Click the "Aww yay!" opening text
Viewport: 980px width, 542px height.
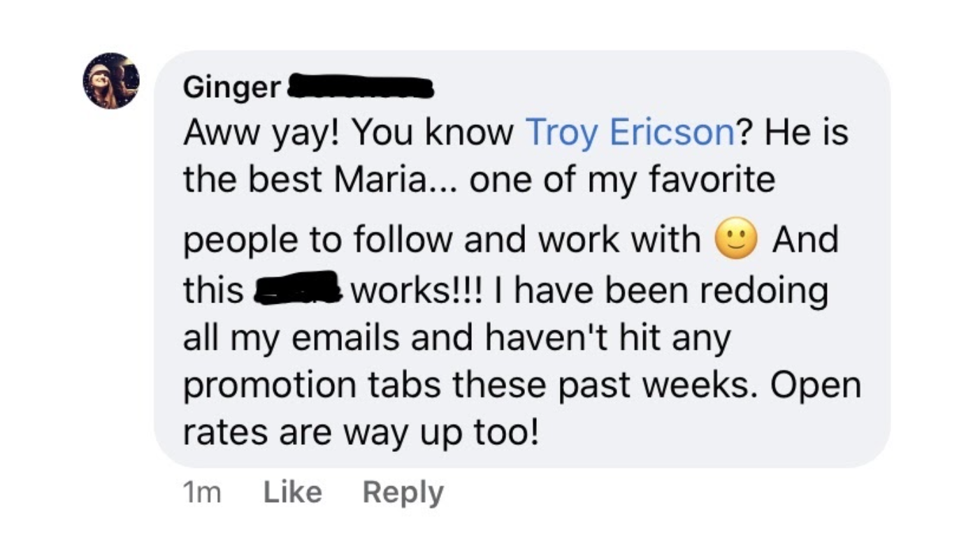263,133
